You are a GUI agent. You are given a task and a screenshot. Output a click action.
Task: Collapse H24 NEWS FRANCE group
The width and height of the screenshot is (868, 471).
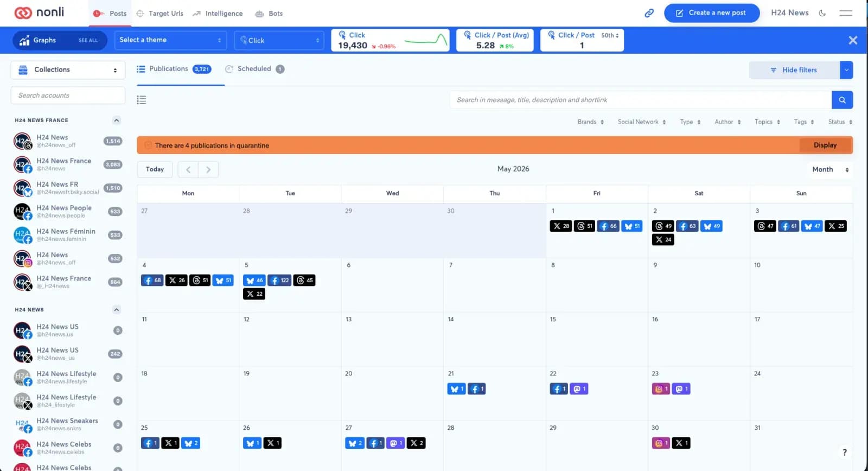[x=117, y=120]
